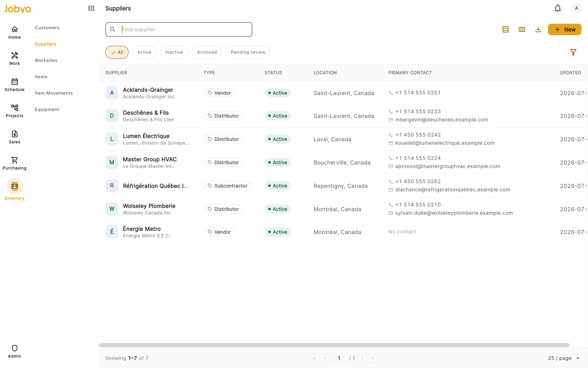
Task: Click the horizontal table scrollbar
Action: [x=334, y=345]
